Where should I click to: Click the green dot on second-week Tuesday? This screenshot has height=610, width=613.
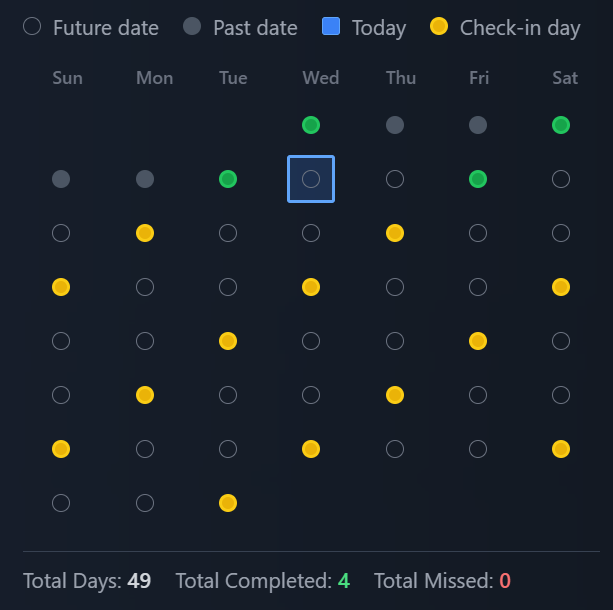(228, 179)
